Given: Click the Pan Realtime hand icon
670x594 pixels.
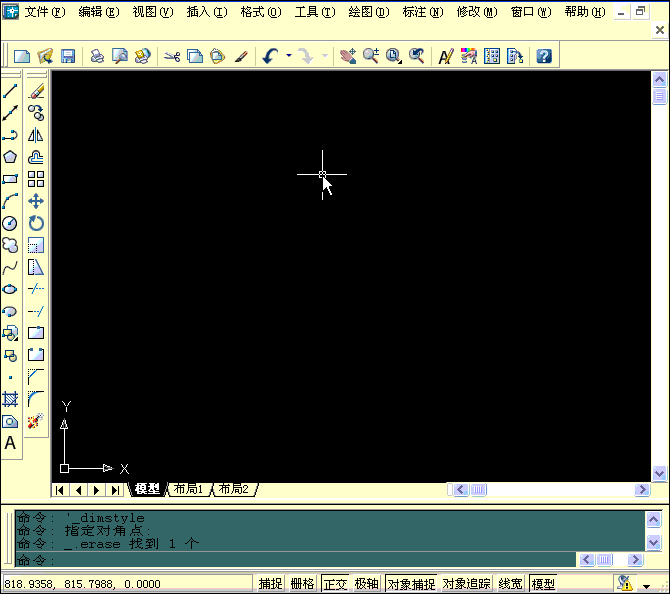Looking at the screenshot, I should [x=348, y=56].
